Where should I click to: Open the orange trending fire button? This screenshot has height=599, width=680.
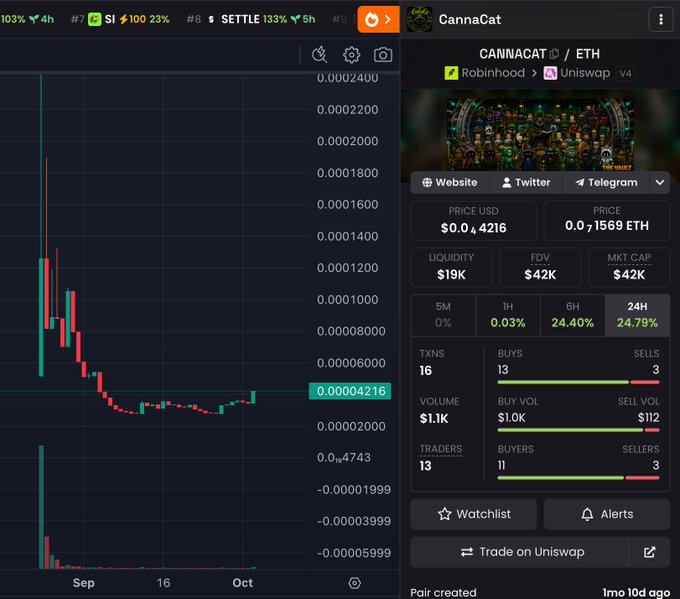point(378,19)
